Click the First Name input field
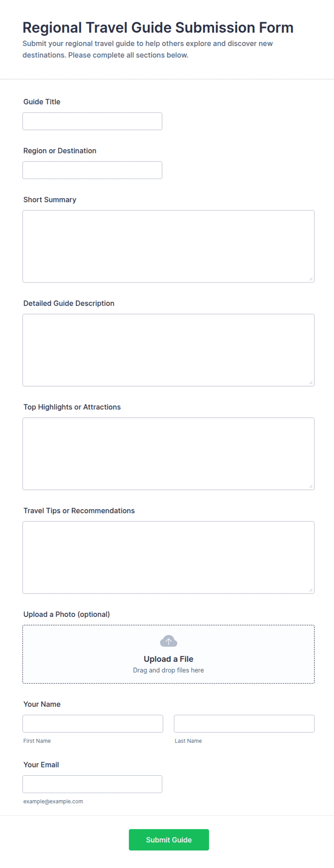The image size is (334, 868). pos(93,724)
